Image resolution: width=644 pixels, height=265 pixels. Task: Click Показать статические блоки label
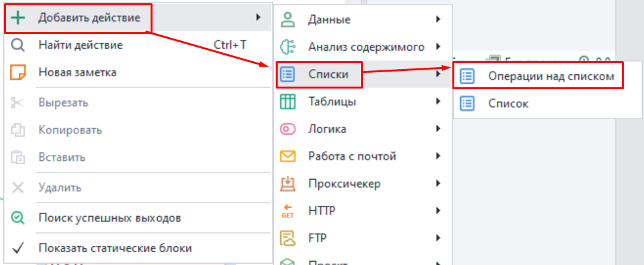tap(115, 248)
